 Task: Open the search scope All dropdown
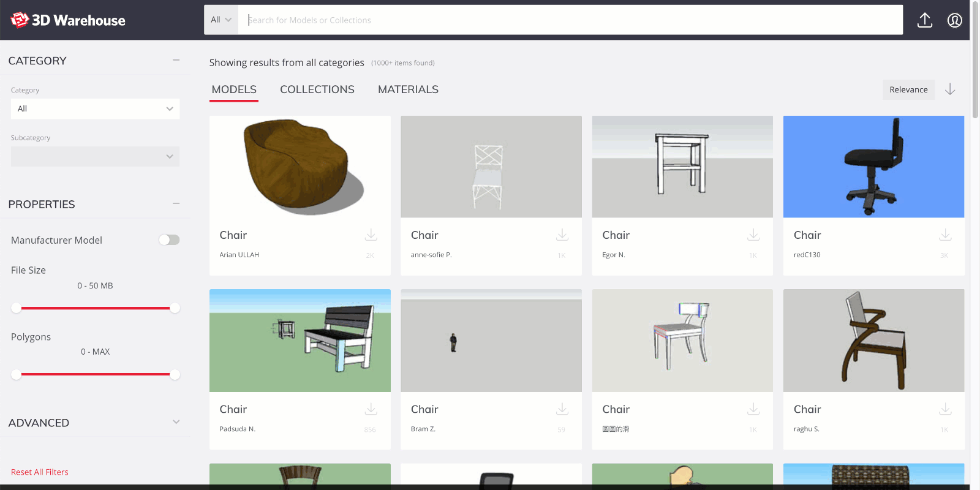coord(221,20)
